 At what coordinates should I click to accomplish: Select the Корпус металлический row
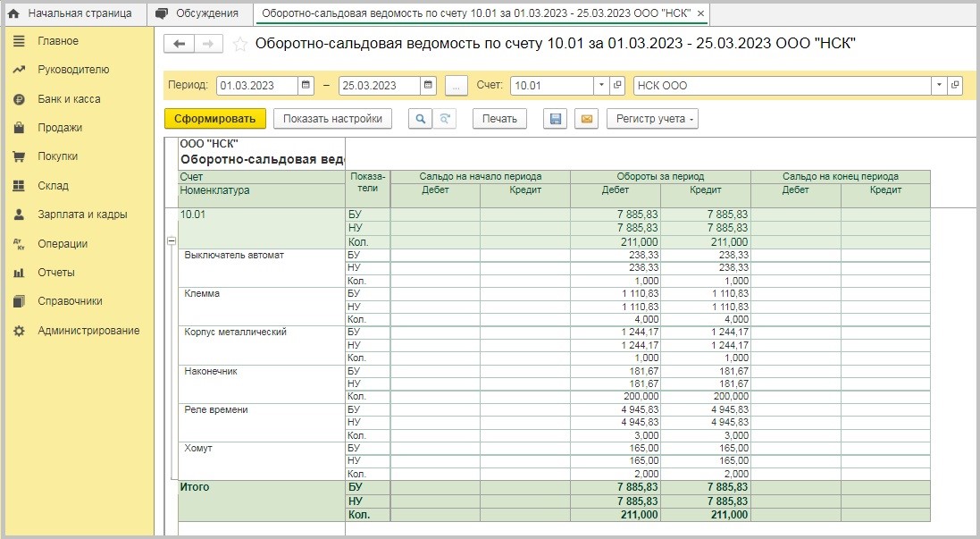(x=262, y=345)
